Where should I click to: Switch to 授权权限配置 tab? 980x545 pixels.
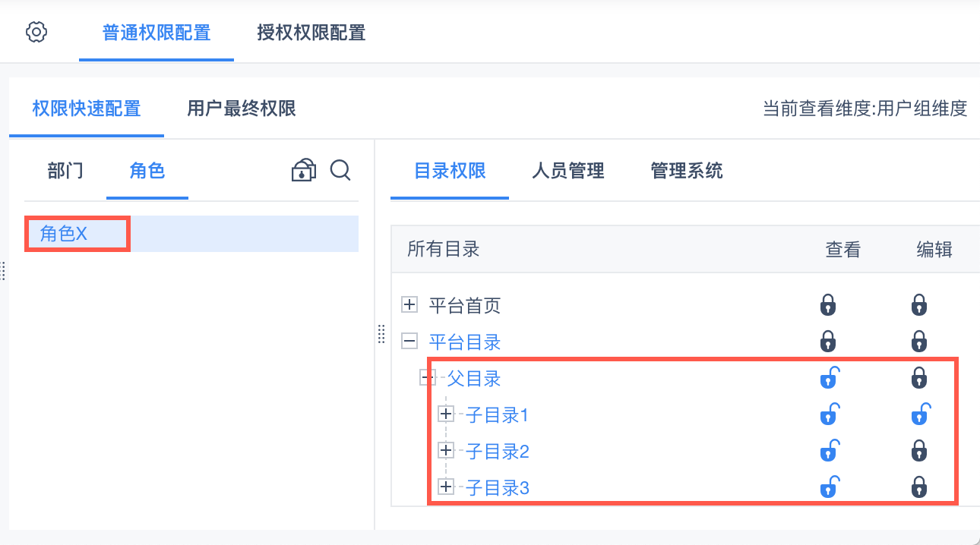pyautogui.click(x=311, y=33)
